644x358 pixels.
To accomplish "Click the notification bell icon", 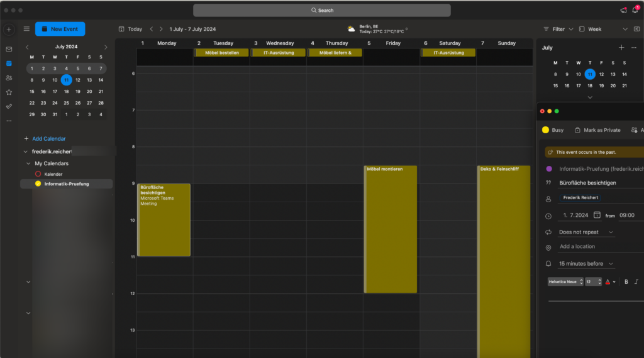I will 635,10.
